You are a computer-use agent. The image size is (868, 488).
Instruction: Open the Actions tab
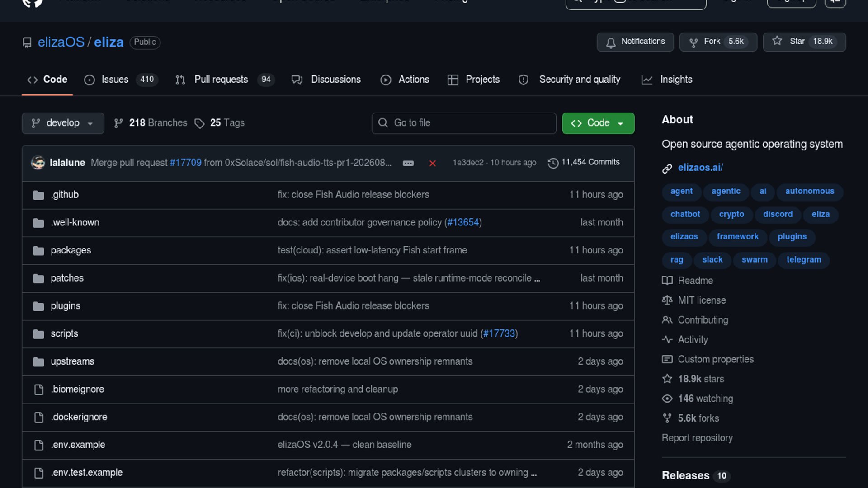(x=405, y=80)
